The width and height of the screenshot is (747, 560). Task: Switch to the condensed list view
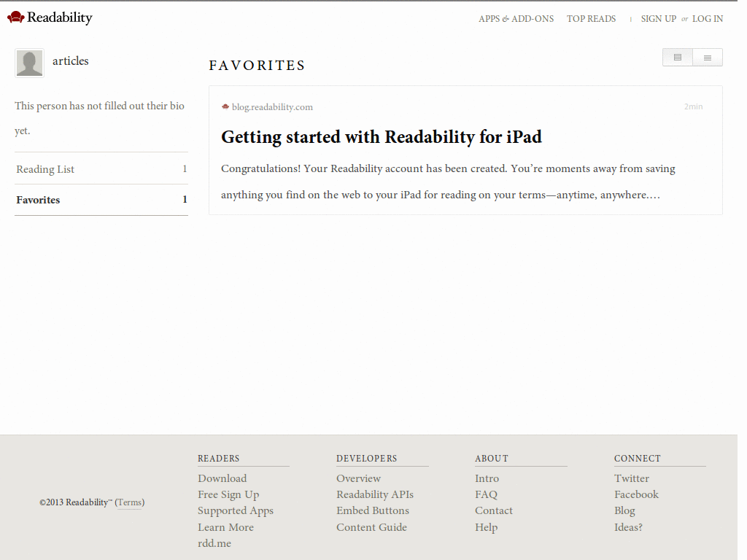pos(707,57)
